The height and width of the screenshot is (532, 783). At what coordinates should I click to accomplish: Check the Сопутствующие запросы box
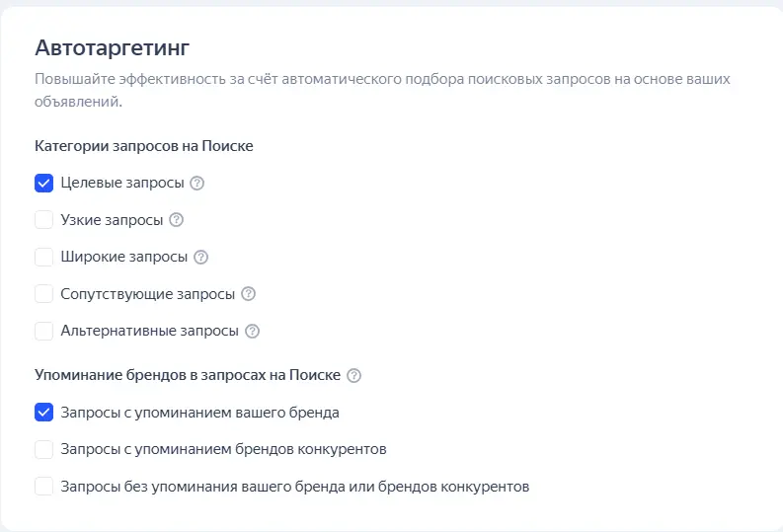coord(44,294)
